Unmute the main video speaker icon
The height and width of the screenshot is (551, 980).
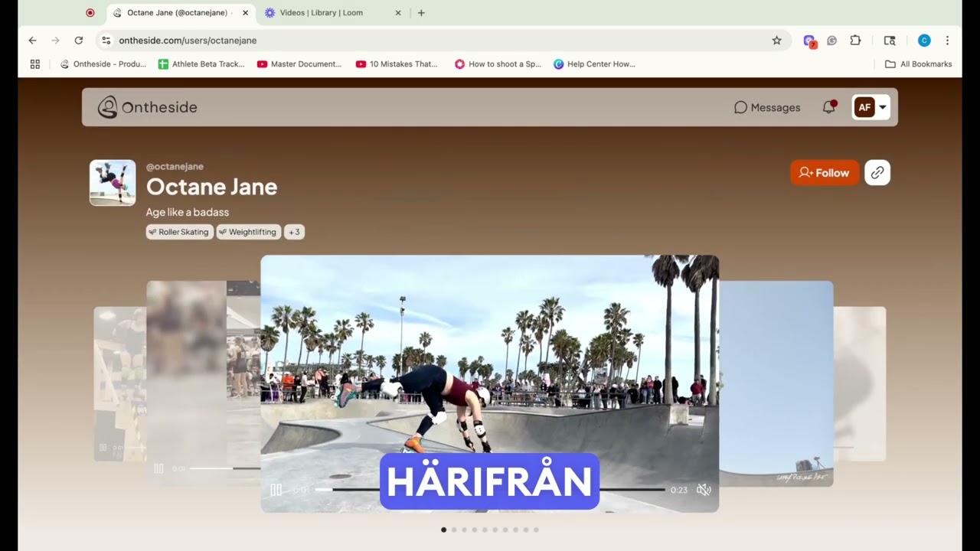[704, 490]
